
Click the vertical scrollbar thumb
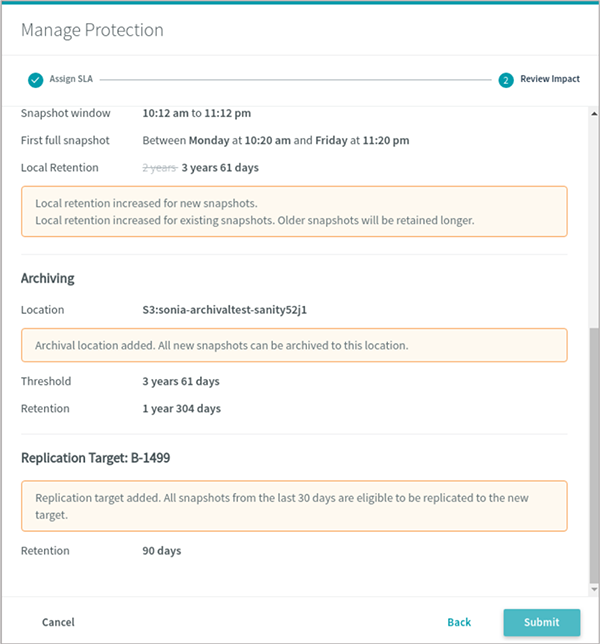(594, 455)
